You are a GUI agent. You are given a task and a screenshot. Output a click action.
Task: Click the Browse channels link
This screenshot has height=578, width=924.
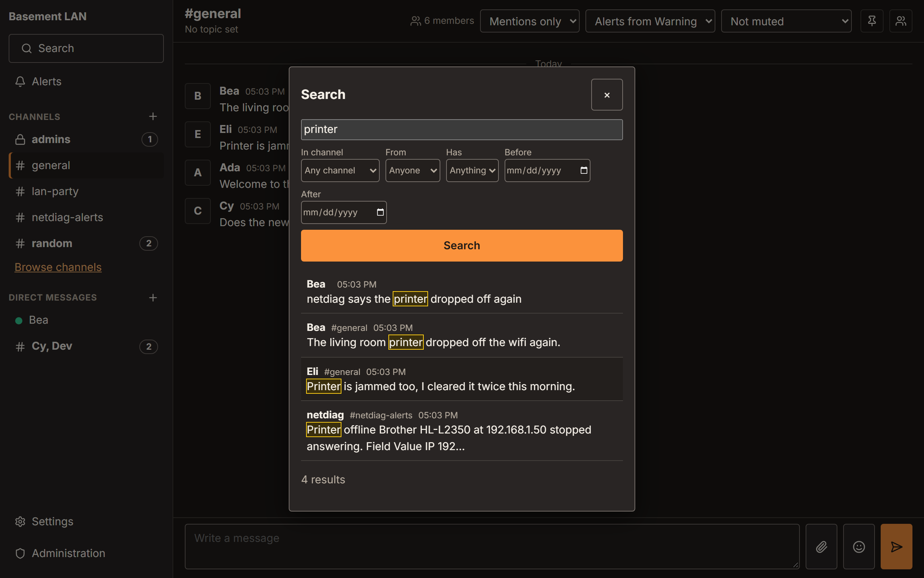[58, 267]
